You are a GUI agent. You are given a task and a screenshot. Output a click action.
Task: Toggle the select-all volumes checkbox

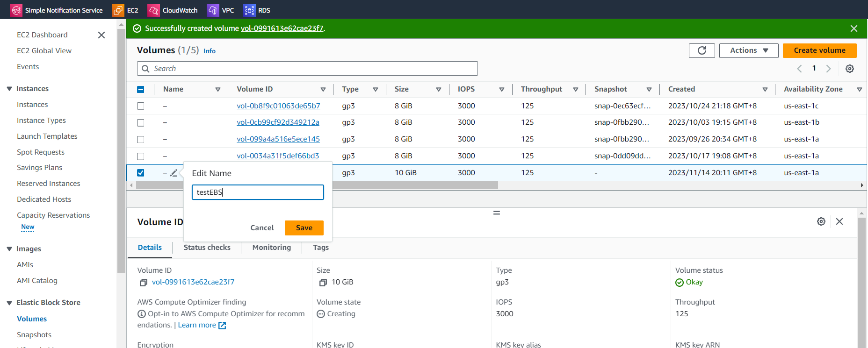(x=141, y=89)
